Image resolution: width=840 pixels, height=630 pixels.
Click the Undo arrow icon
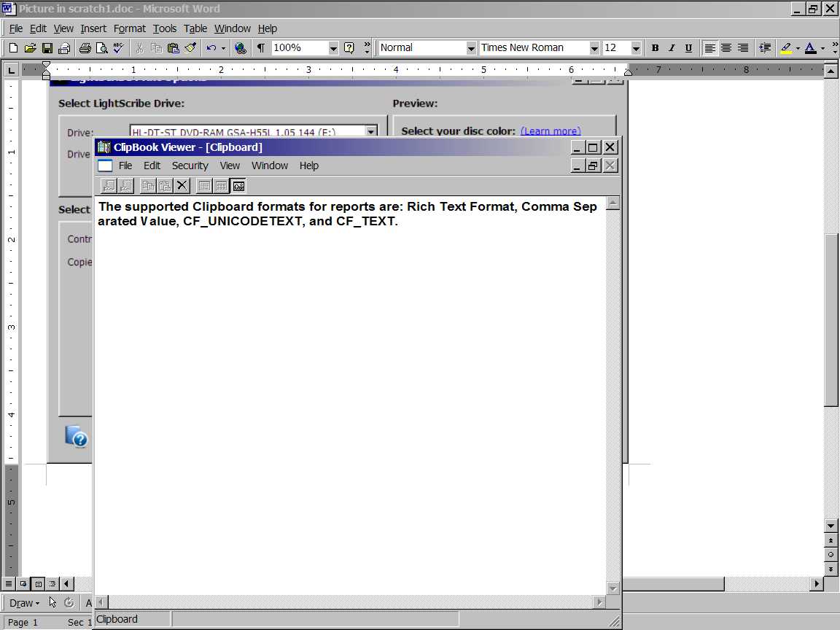coord(211,48)
